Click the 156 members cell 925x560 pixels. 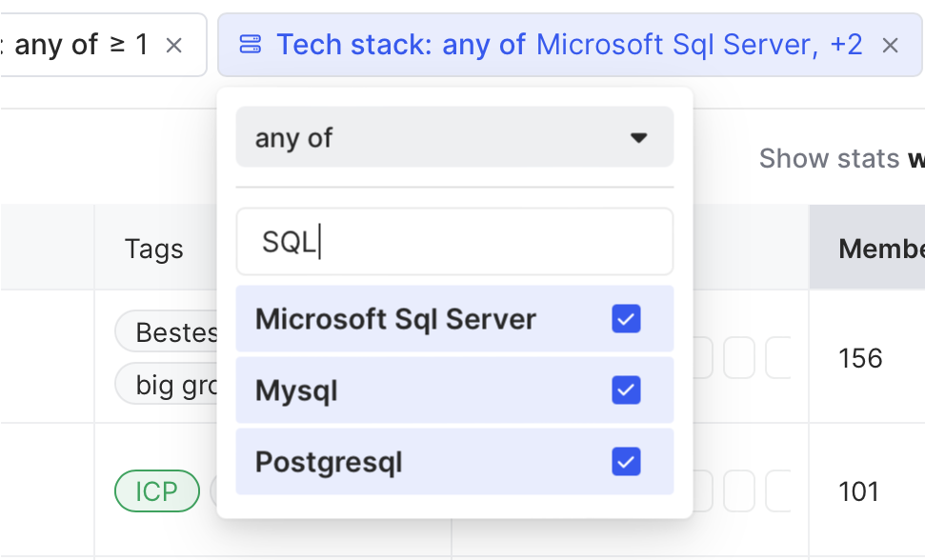click(x=860, y=358)
